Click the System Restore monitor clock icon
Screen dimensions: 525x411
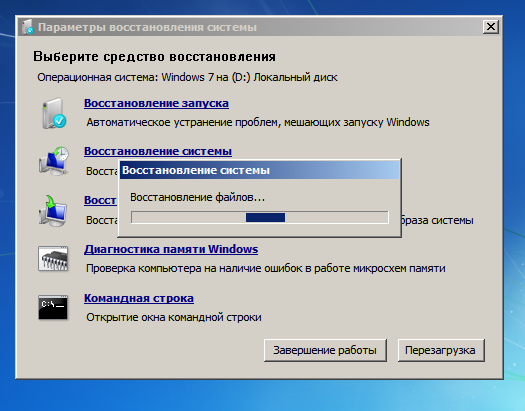click(x=54, y=161)
